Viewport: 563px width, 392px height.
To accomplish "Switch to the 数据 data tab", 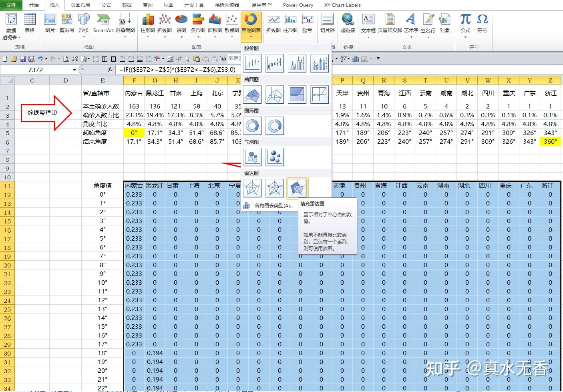I will [x=127, y=5].
